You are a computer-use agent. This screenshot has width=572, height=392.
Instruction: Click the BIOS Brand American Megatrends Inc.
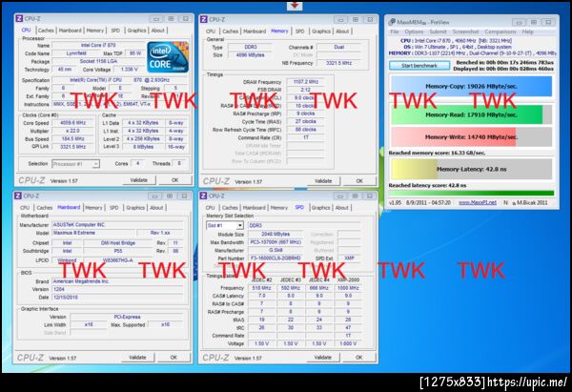[x=117, y=281]
